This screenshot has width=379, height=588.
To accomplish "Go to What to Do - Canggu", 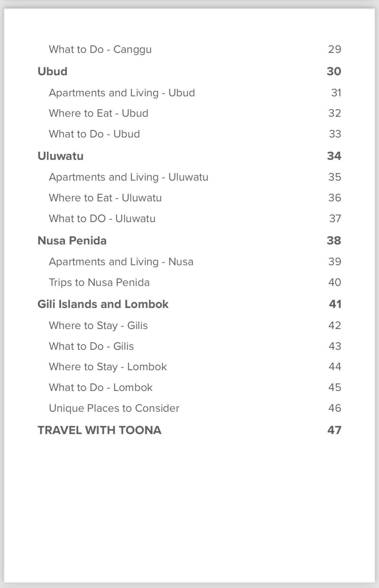I will pyautogui.click(x=100, y=49).
